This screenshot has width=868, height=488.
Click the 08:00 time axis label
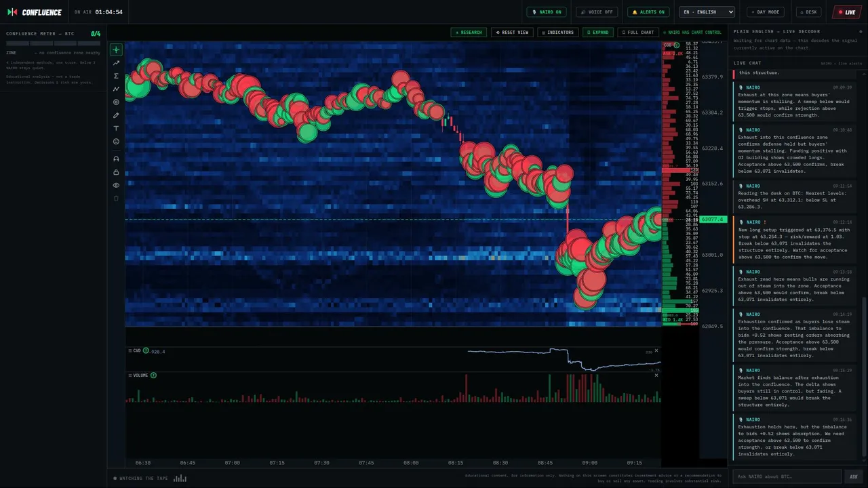point(411,463)
